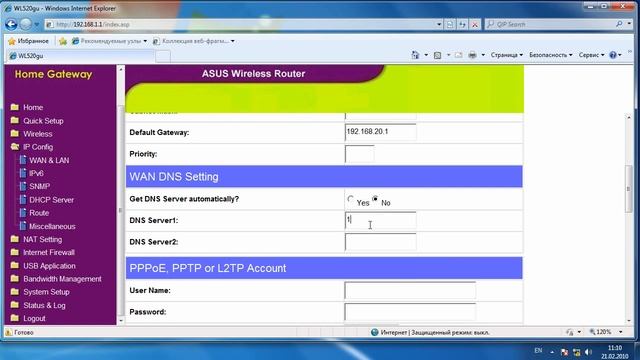Click the red Stop loading icon
The width and height of the screenshot is (640, 360).
point(475,24)
